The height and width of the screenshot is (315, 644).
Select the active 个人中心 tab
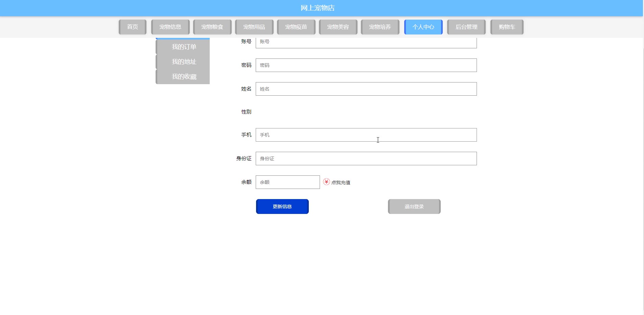click(x=423, y=27)
